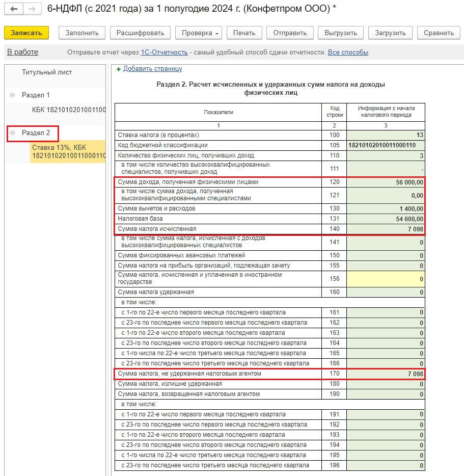
Task: Collapse the Раздел 2 tree node
Action: 12,133
